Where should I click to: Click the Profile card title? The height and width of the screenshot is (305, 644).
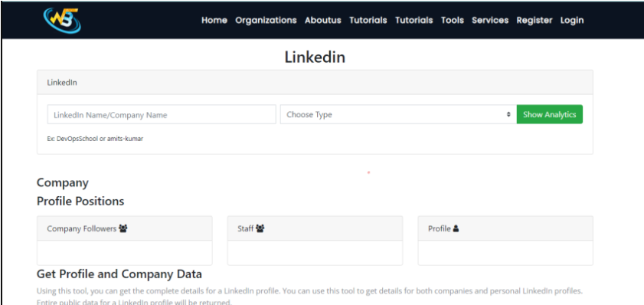coord(440,228)
